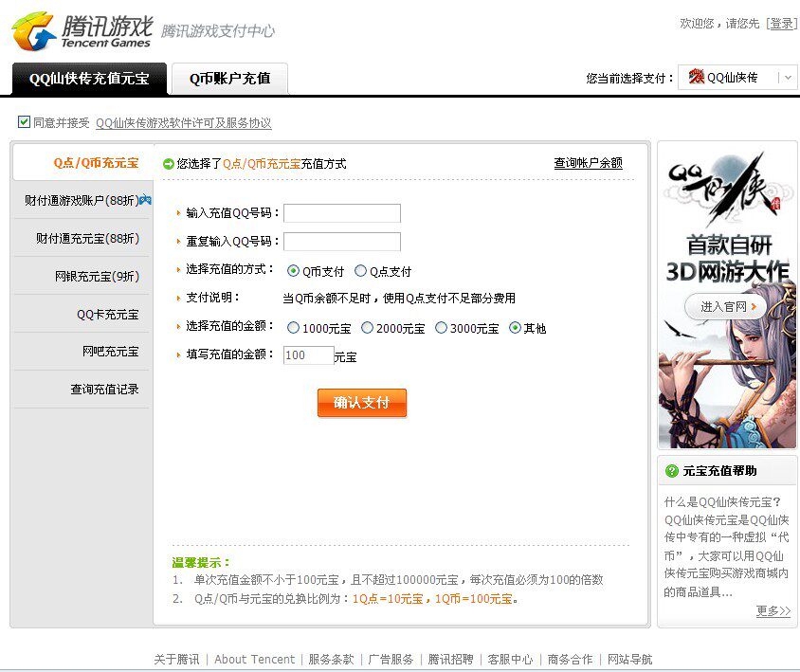800x672 pixels.
Task: Open the 关于腾讯 footer link
Action: 176,660
